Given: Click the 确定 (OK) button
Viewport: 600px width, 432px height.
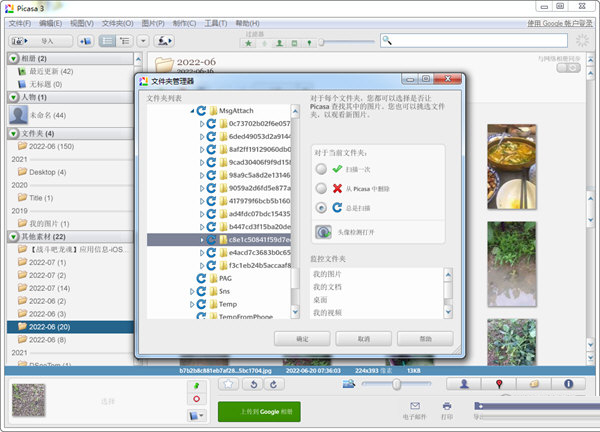Looking at the screenshot, I should (x=301, y=338).
